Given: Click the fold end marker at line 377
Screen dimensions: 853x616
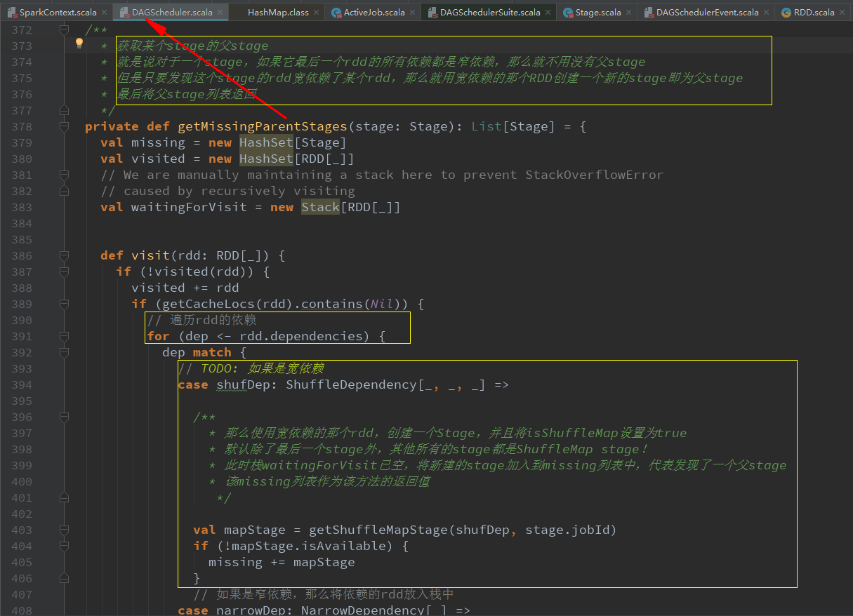Looking at the screenshot, I should tap(64, 110).
